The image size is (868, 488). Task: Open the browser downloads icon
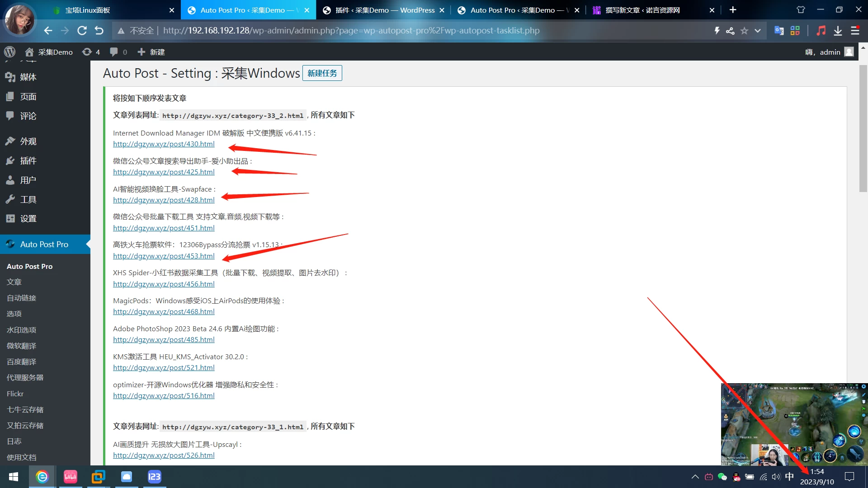click(838, 31)
